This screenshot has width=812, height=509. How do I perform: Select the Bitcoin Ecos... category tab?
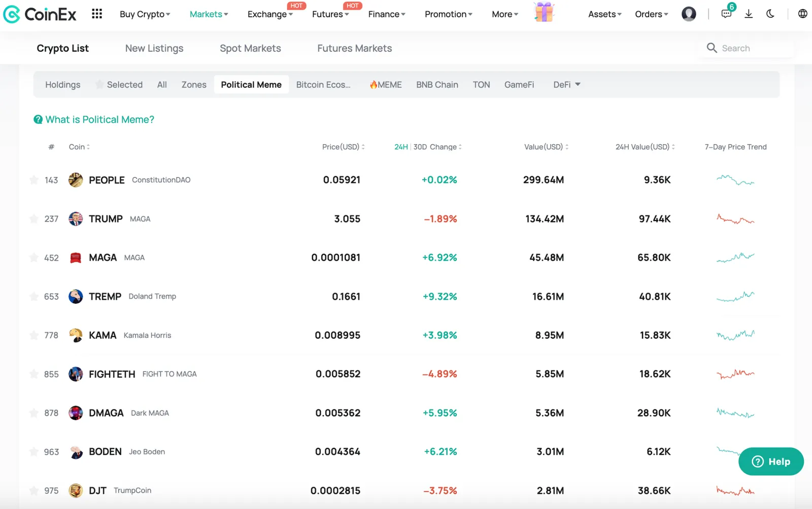(323, 85)
